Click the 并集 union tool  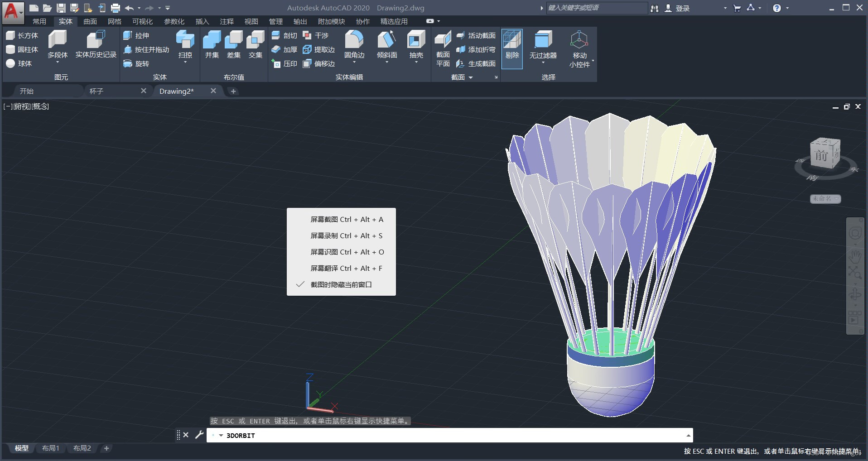[x=212, y=44]
